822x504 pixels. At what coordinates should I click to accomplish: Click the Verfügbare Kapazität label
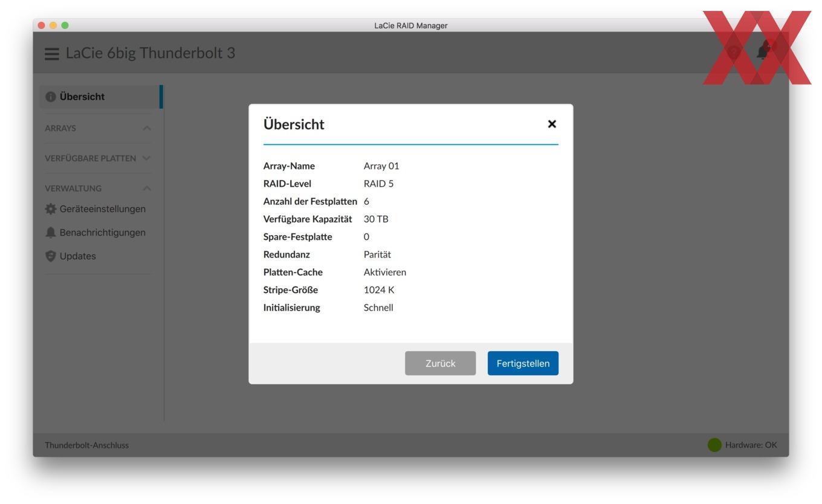pyautogui.click(x=308, y=219)
